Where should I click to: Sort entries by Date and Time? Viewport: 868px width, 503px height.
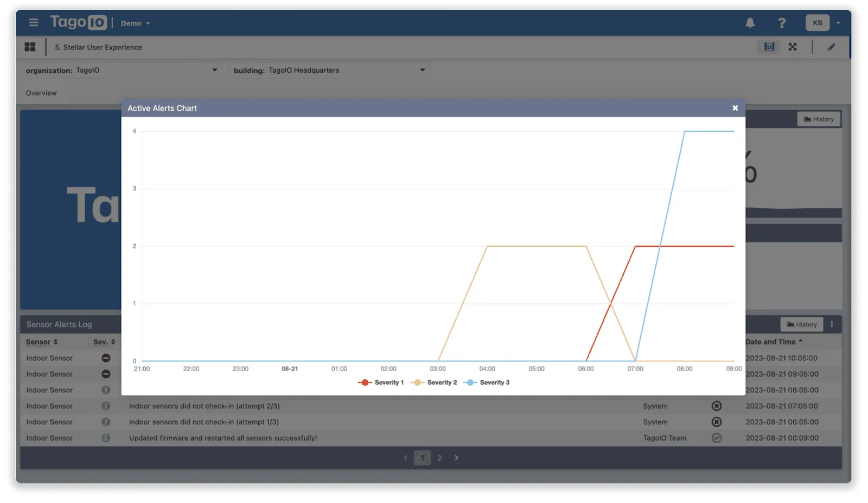[773, 342]
